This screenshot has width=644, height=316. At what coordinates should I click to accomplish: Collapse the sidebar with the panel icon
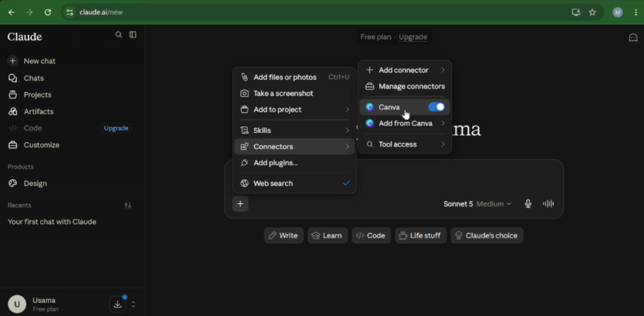(133, 35)
